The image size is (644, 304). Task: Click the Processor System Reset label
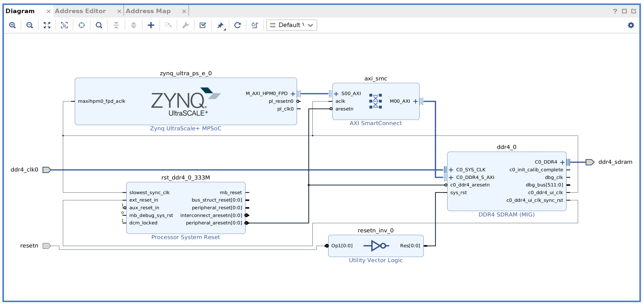[x=186, y=237]
